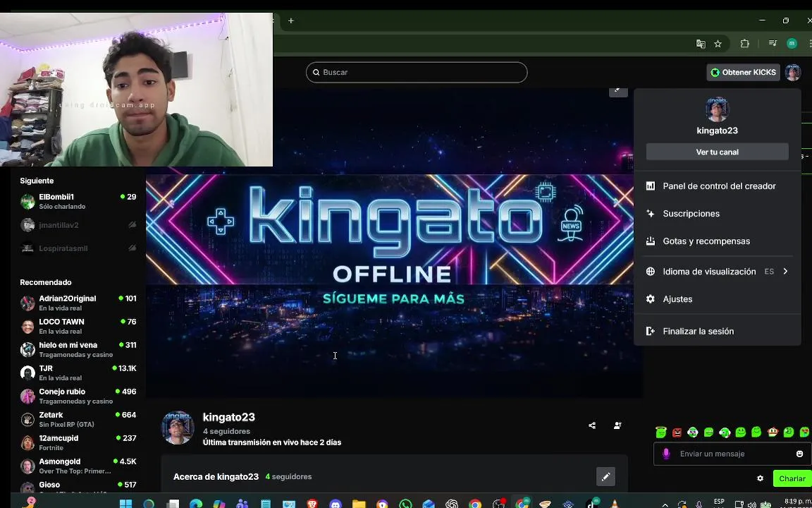Open the browser extensions puzzle icon
Image resolution: width=812 pixels, height=508 pixels.
pyautogui.click(x=744, y=44)
